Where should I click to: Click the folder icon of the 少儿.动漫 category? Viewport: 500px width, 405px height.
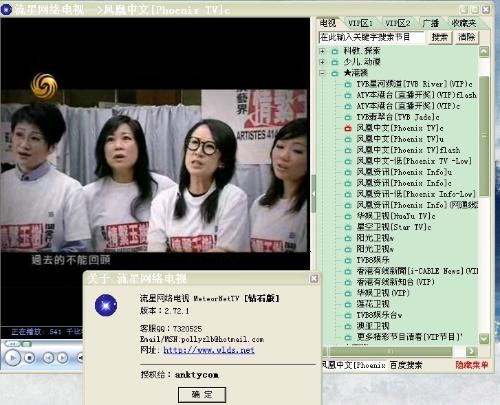(x=335, y=62)
